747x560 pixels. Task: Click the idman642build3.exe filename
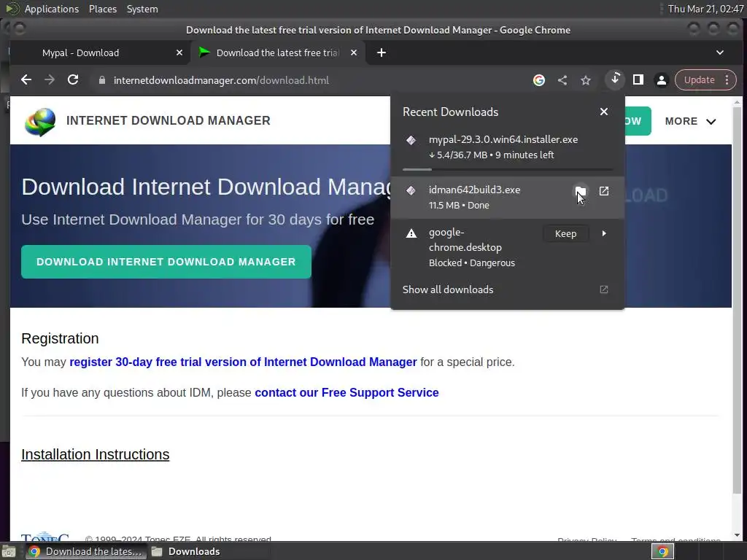click(x=474, y=190)
